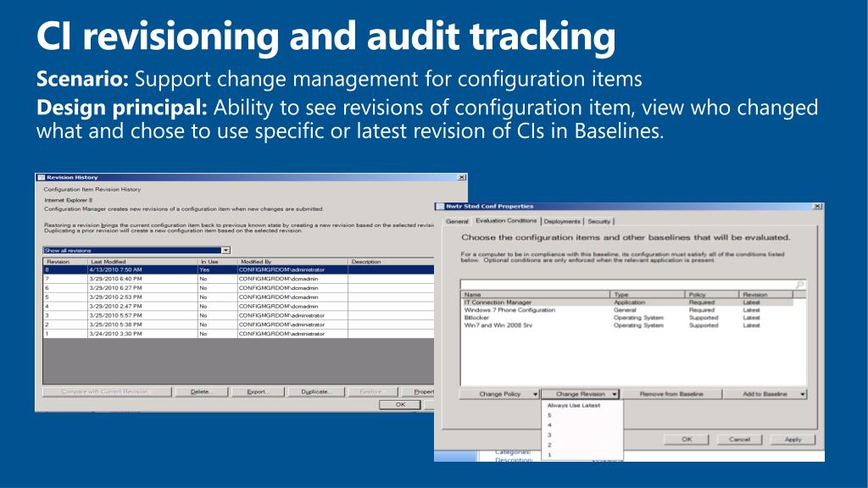Select Win7 and Win 2008 Srv row
This screenshot has height=488, width=868.
tap(627, 325)
